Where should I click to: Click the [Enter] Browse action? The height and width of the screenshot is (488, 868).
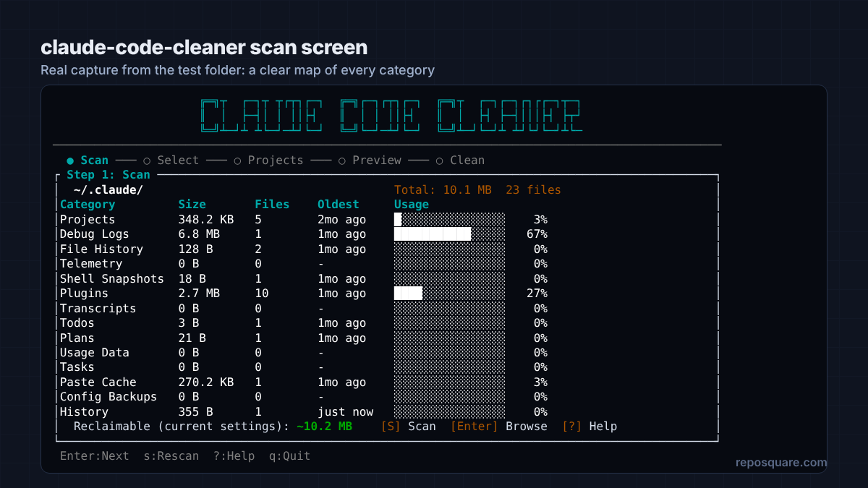[x=499, y=427]
